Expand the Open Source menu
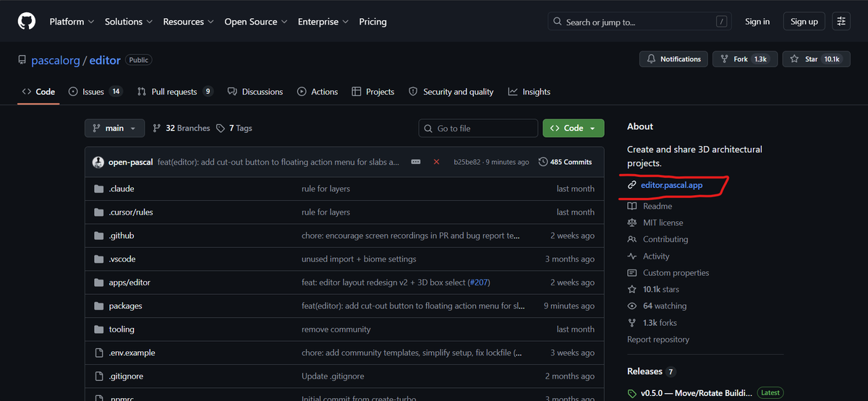The height and width of the screenshot is (401, 868). coord(256,22)
